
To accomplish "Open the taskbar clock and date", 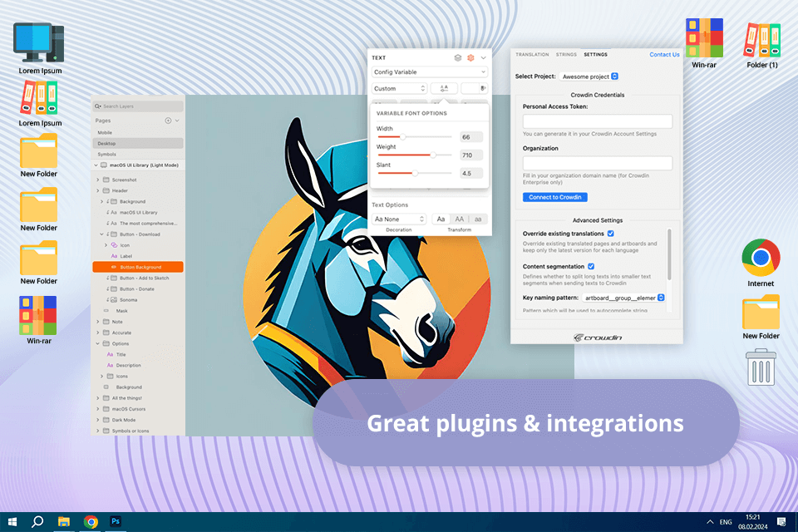I will point(753,522).
